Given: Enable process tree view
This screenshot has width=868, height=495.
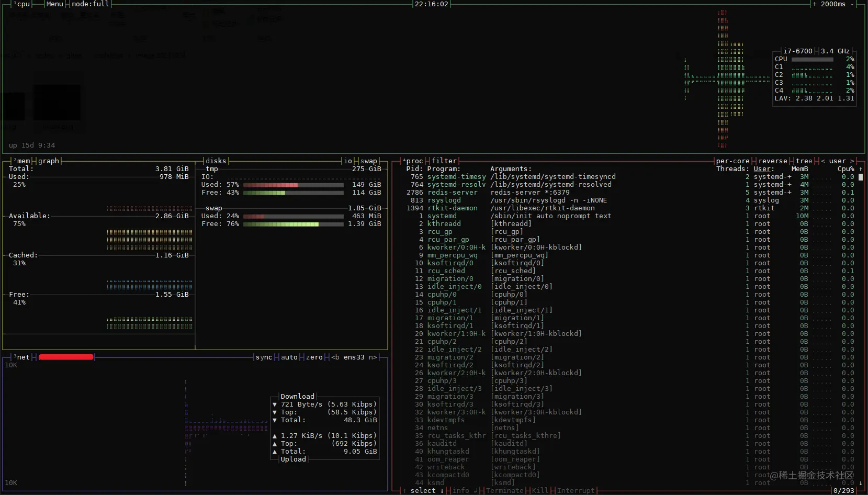Looking at the screenshot, I should coord(804,161).
